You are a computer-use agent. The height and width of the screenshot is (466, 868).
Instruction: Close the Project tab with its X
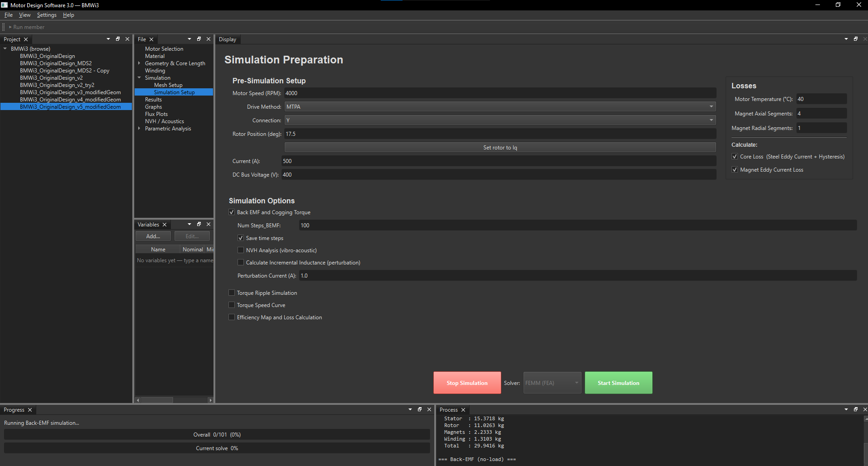click(x=26, y=39)
